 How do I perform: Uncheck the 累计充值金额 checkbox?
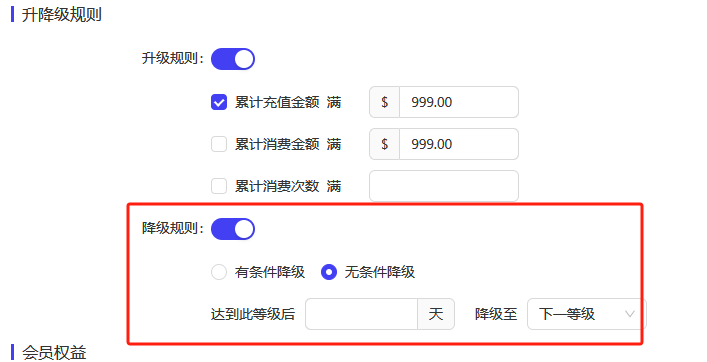219,102
